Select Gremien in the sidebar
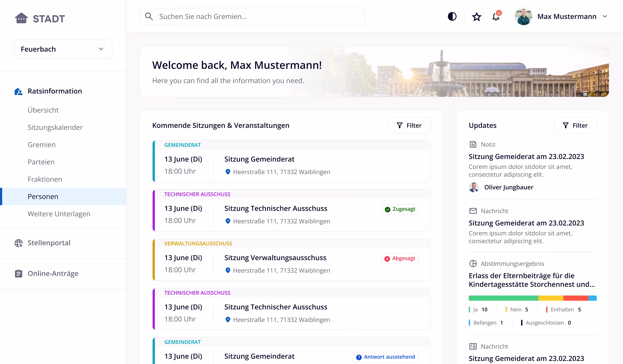 (42, 145)
